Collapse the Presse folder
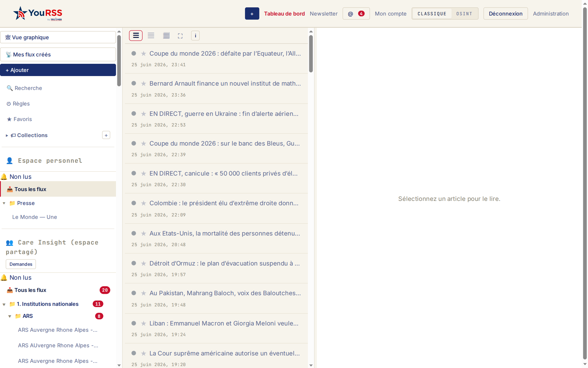The height and width of the screenshot is (368, 588). point(4,203)
